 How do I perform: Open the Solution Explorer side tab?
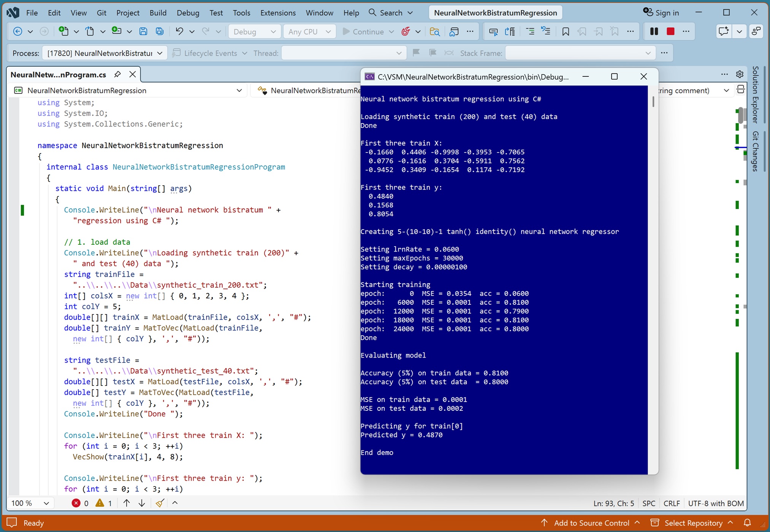coord(755,94)
